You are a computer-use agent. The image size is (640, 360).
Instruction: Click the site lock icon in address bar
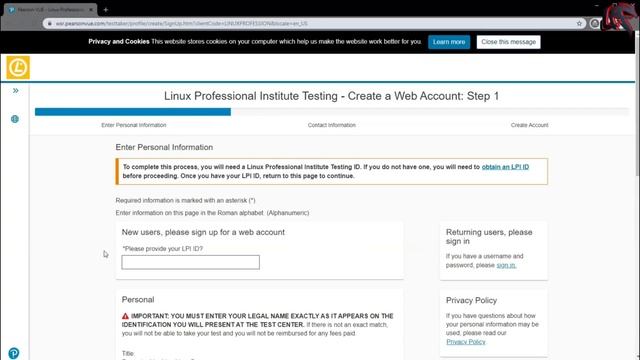point(49,24)
